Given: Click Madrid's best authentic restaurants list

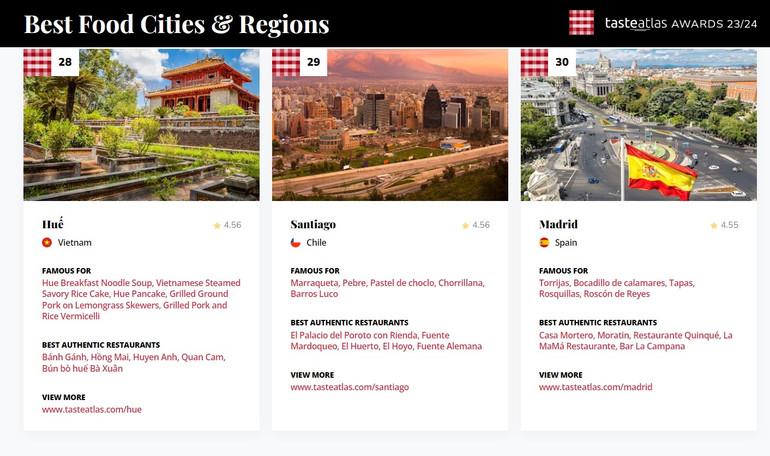Looking at the screenshot, I should [635, 340].
